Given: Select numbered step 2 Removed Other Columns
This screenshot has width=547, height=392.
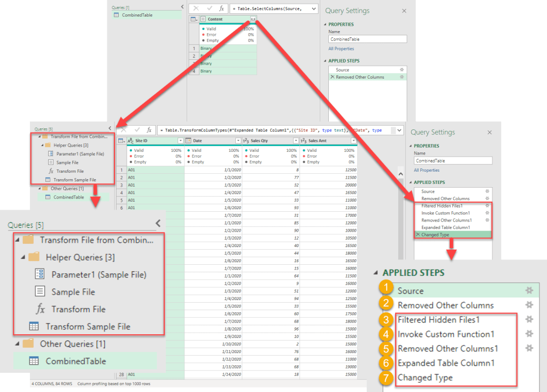Looking at the screenshot, I should coord(445,305).
